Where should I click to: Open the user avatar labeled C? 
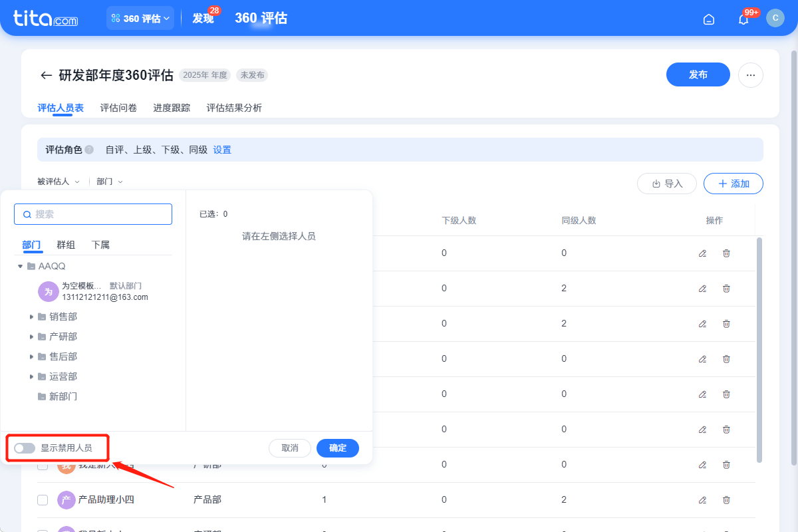coord(775,18)
